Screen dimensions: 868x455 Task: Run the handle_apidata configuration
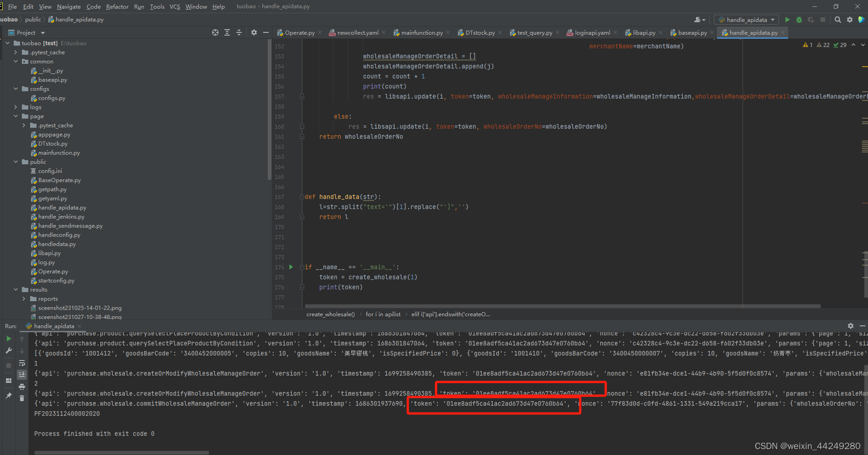[788, 20]
